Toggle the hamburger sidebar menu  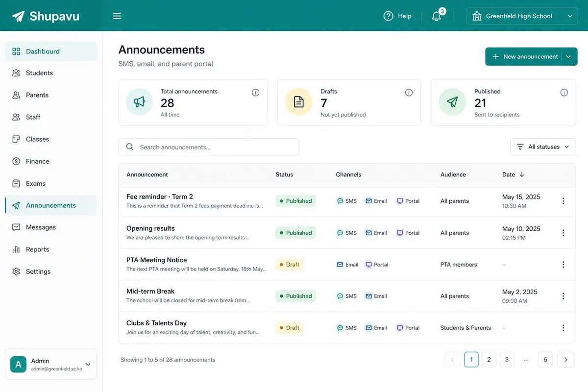[117, 16]
